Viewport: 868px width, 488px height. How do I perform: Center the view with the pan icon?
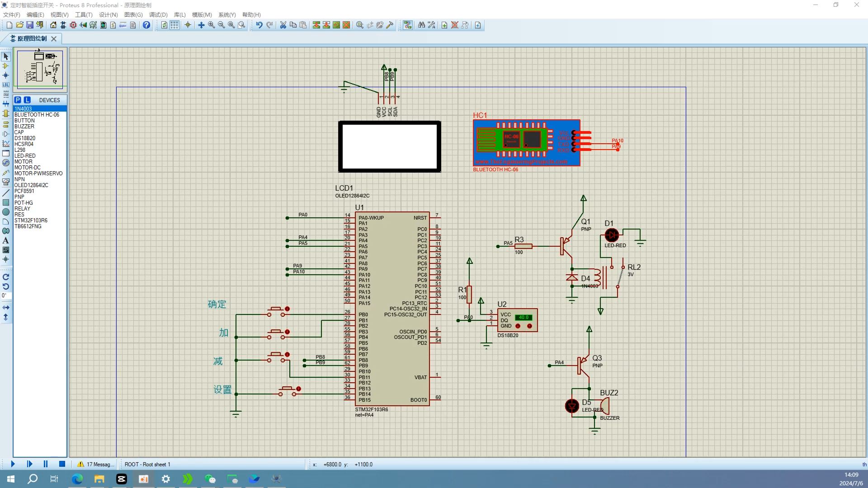(x=201, y=25)
